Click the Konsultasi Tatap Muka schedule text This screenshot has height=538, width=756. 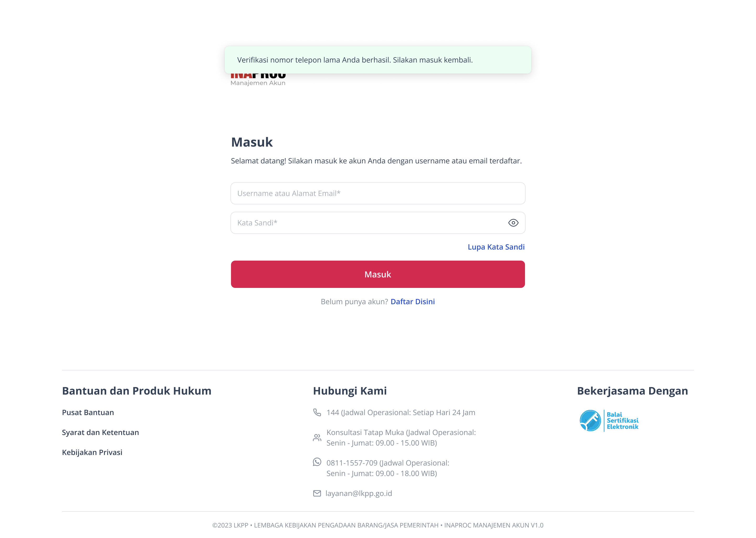(x=401, y=438)
